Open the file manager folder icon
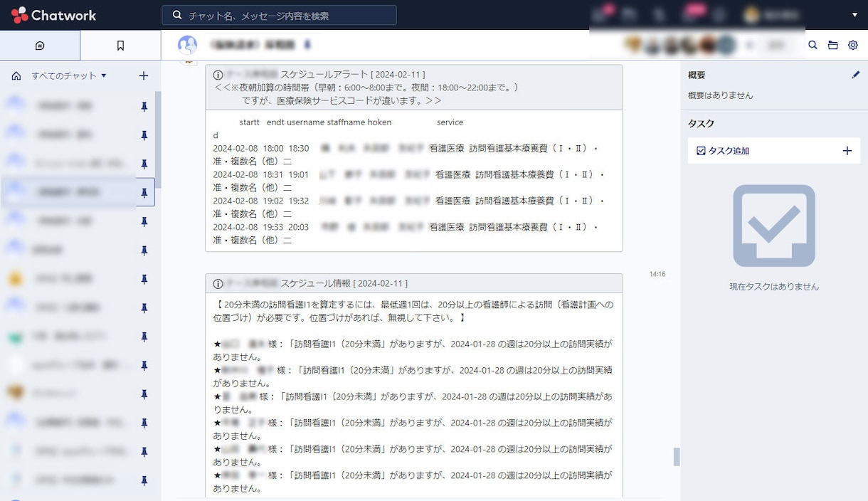 [832, 45]
